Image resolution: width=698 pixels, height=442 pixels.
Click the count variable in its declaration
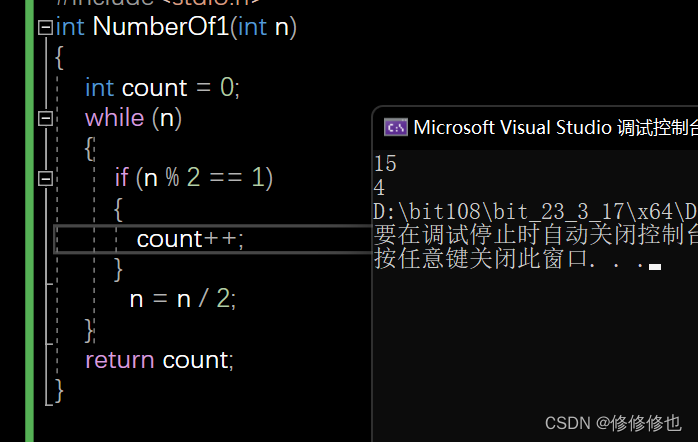click(154, 88)
